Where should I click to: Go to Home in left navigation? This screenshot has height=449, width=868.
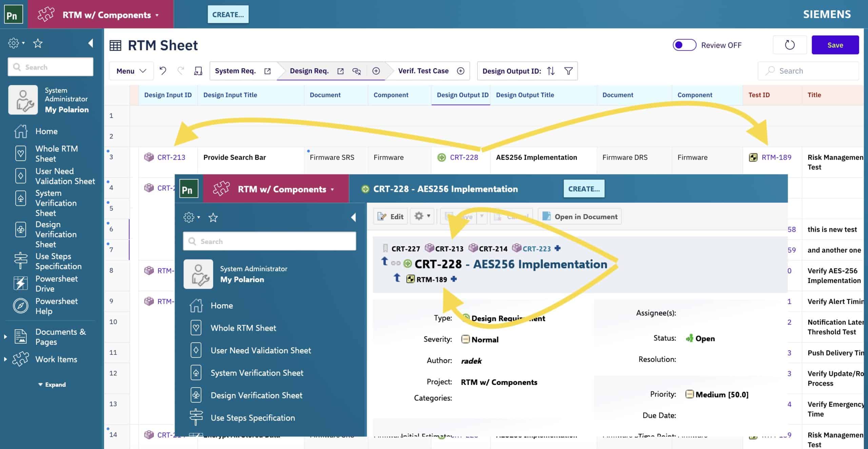pyautogui.click(x=46, y=131)
